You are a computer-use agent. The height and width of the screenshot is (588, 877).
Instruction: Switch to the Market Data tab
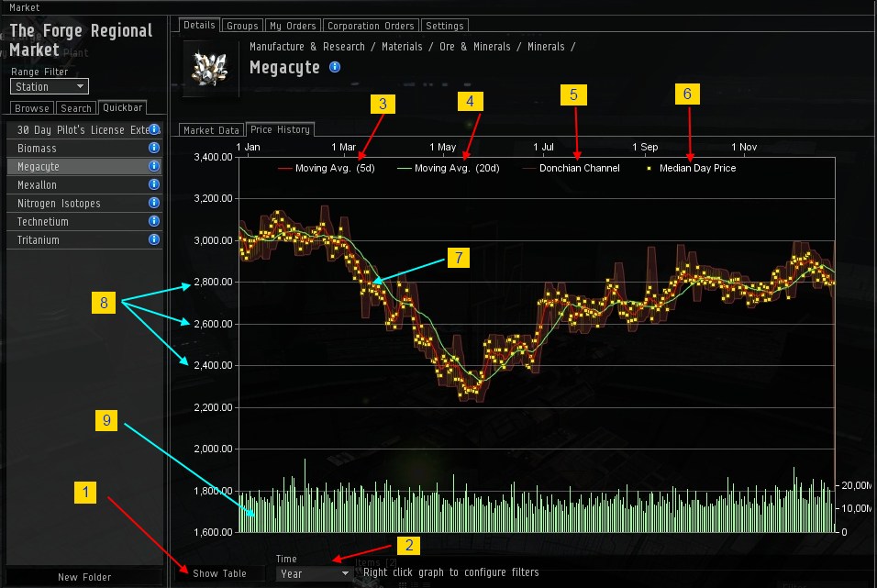pyautogui.click(x=211, y=129)
